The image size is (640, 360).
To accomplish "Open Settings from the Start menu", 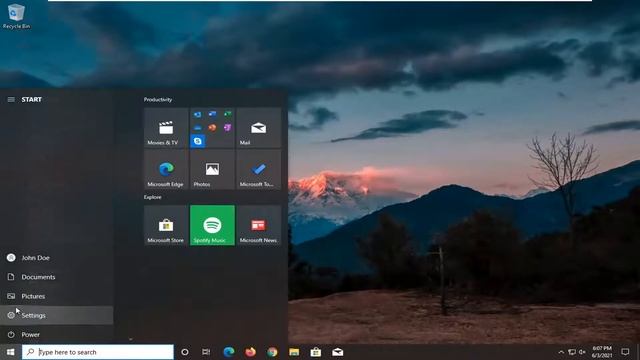I will click(56, 315).
